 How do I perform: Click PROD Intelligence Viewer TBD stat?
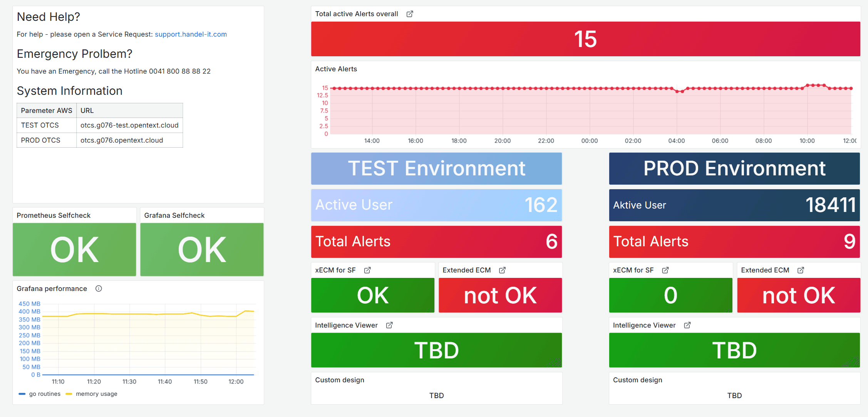(x=734, y=350)
